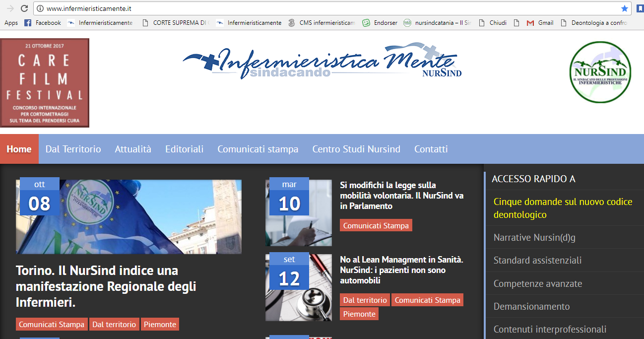Click the ott 08 date badge

click(39, 196)
